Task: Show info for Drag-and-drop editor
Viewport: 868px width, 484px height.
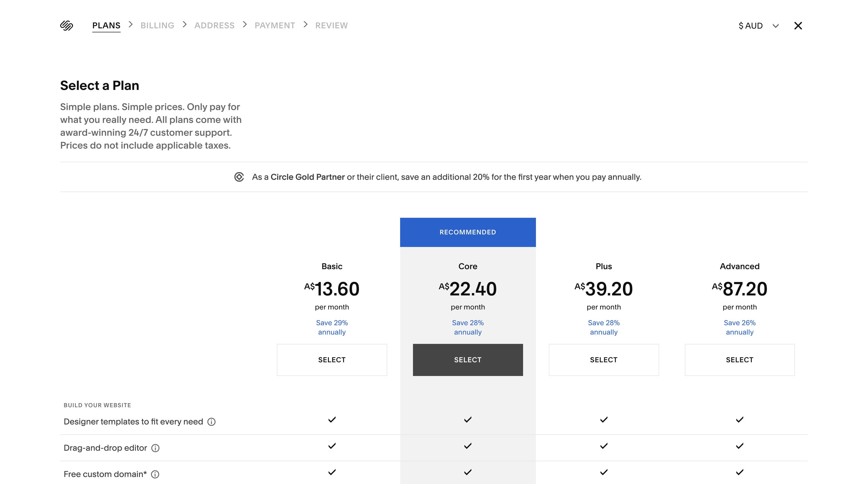Action: tap(155, 448)
